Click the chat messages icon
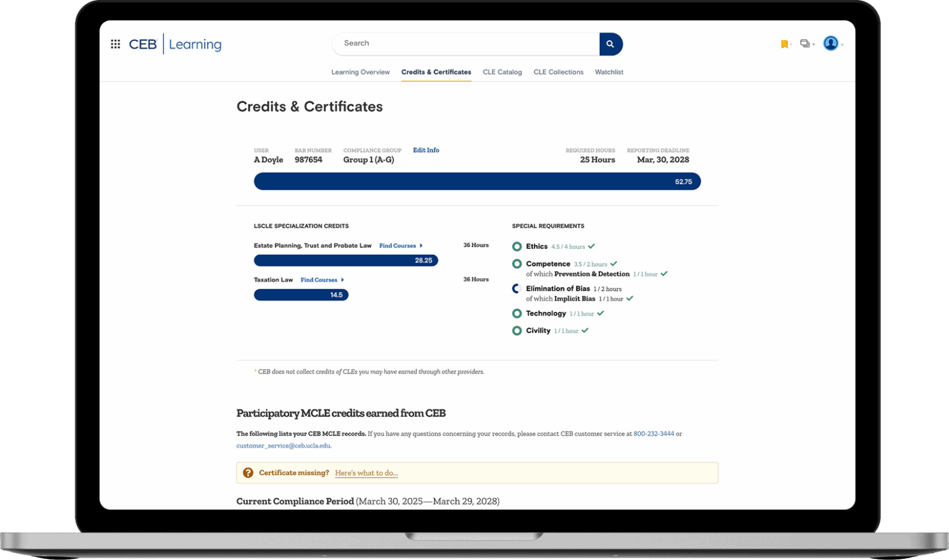 tap(804, 44)
